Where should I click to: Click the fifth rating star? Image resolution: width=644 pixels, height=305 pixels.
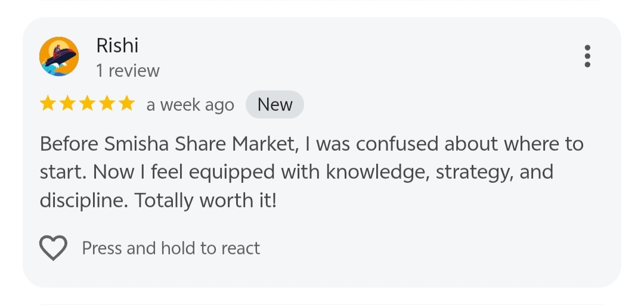coord(126,105)
